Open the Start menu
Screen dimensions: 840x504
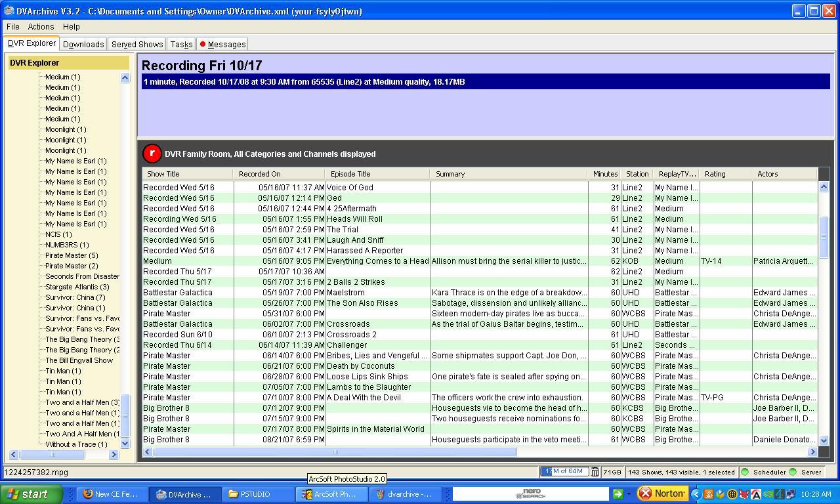pyautogui.click(x=31, y=494)
